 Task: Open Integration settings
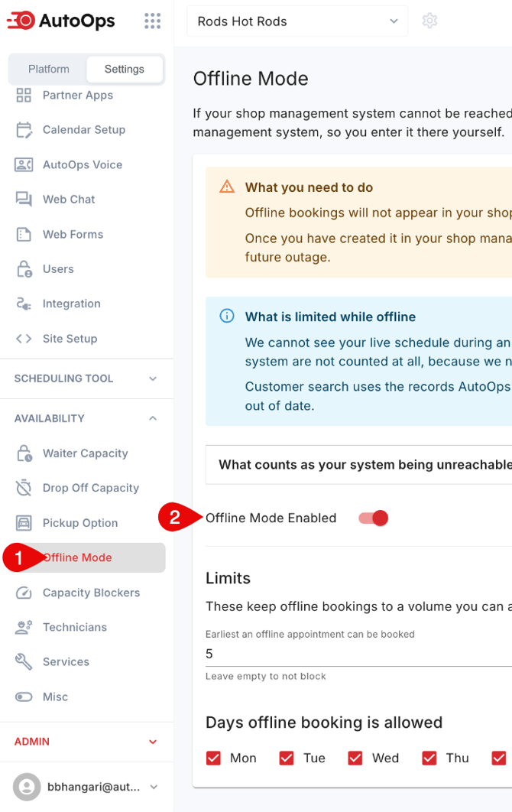(71, 304)
